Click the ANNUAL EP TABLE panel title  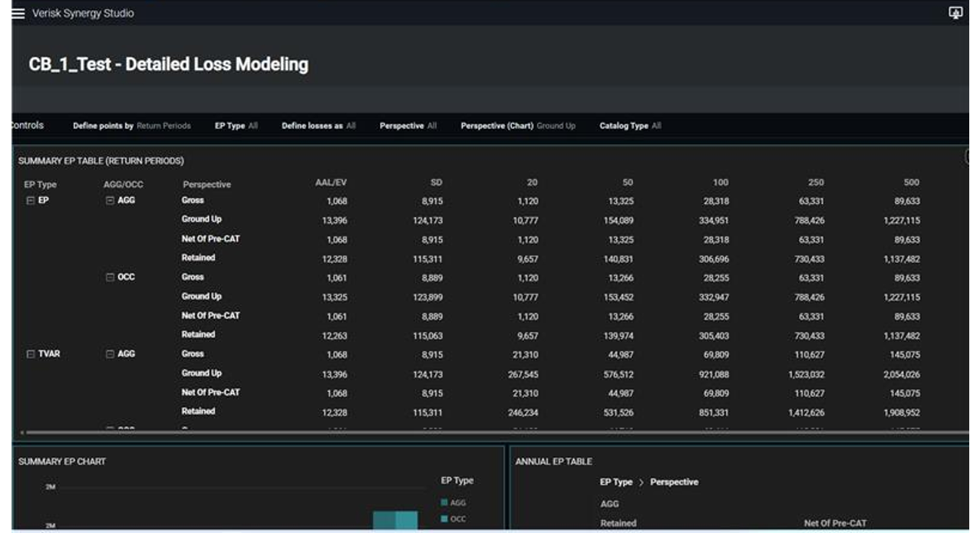tap(553, 462)
